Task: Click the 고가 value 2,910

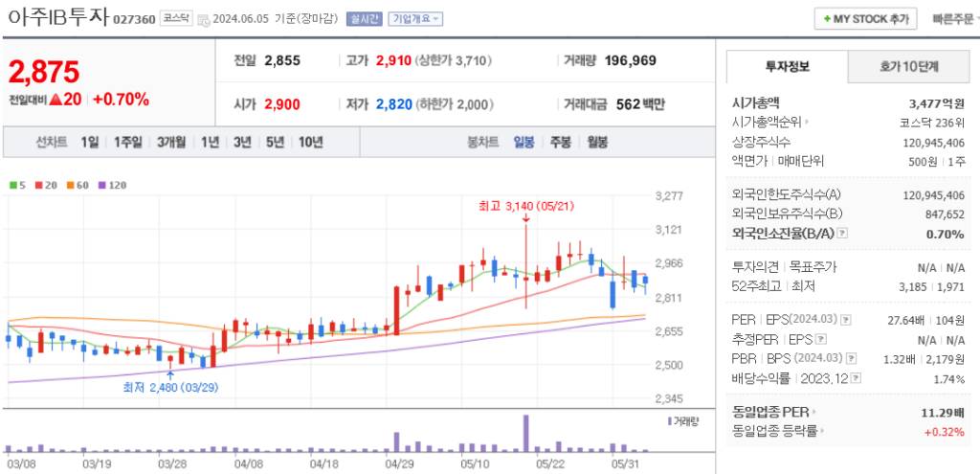Action: [393, 60]
